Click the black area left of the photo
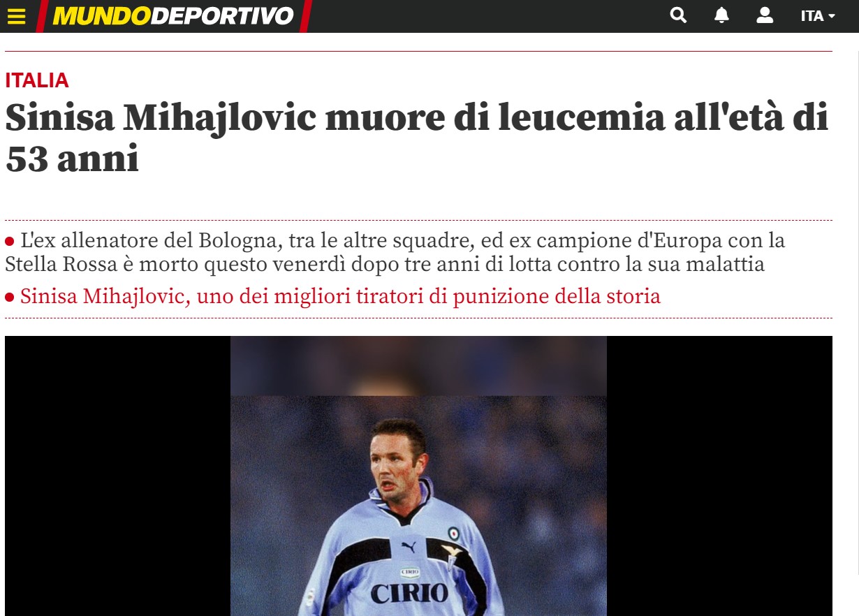859x616 pixels. click(x=117, y=476)
